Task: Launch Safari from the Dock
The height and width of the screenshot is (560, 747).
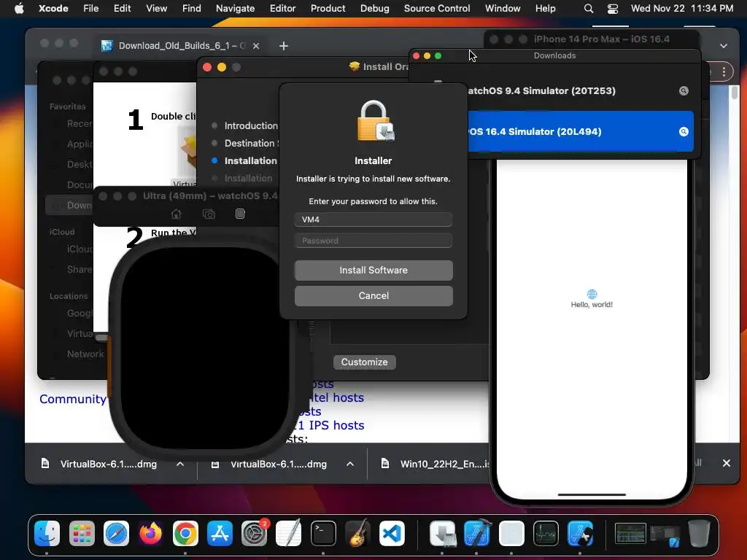Action: pos(116,533)
